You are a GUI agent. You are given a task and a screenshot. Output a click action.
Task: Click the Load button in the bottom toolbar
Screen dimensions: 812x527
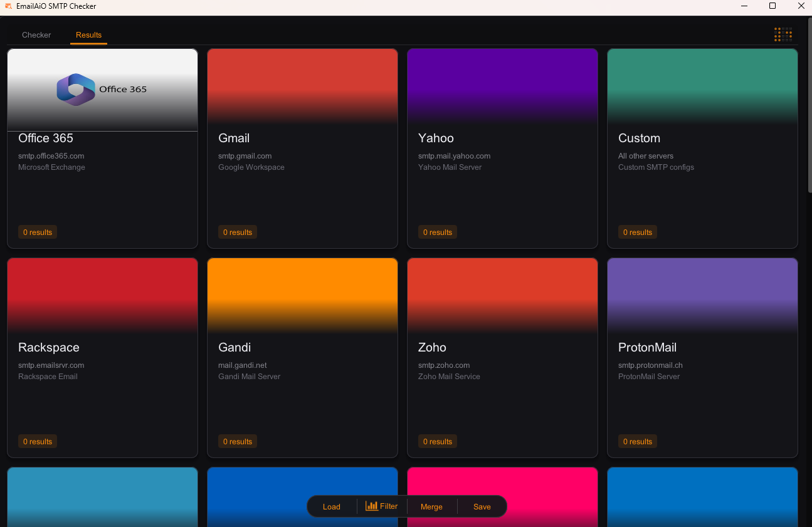(x=331, y=506)
